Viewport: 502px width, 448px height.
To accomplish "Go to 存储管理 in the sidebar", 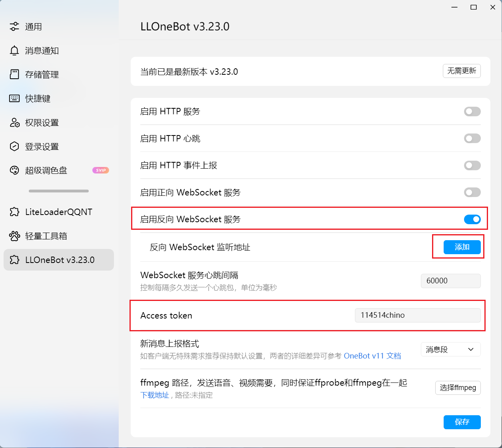I will click(x=59, y=74).
